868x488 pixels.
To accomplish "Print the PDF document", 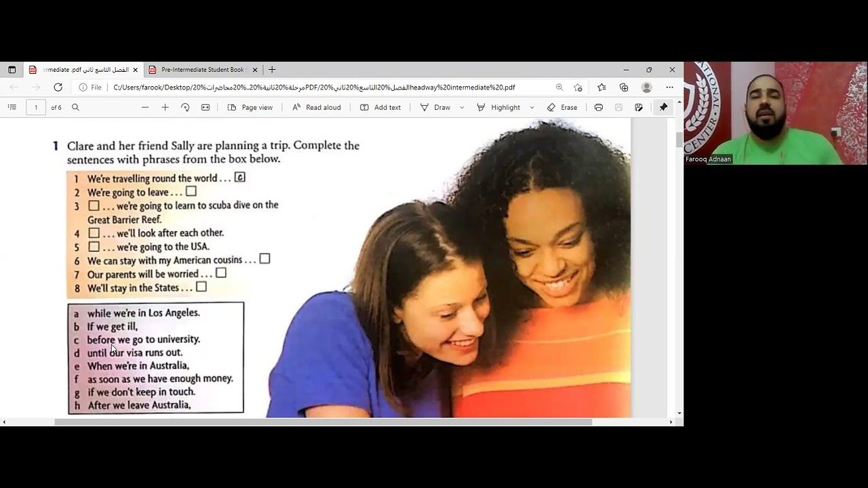I will pyautogui.click(x=599, y=107).
